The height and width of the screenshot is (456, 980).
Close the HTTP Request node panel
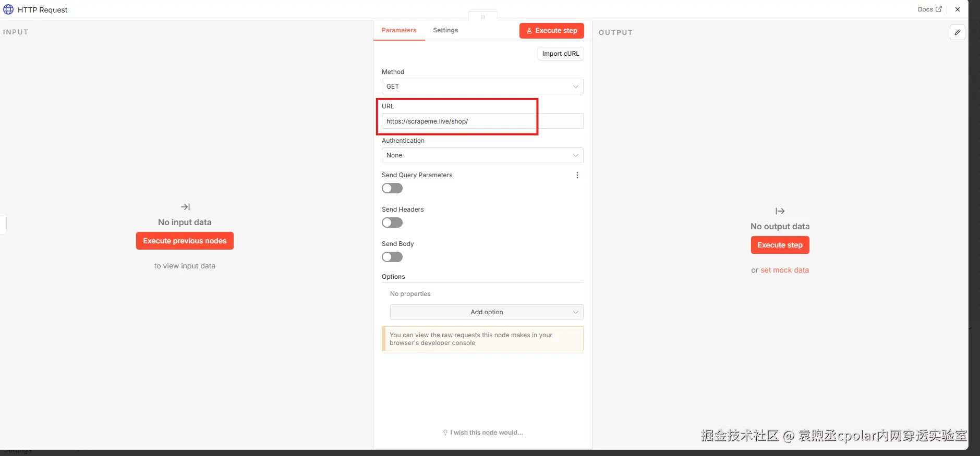pyautogui.click(x=958, y=9)
